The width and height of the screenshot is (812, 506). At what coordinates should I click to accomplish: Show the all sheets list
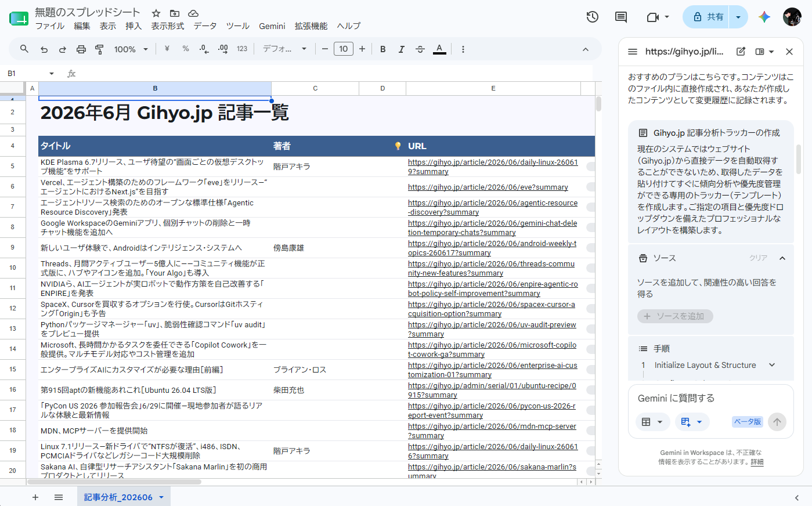[x=59, y=497]
